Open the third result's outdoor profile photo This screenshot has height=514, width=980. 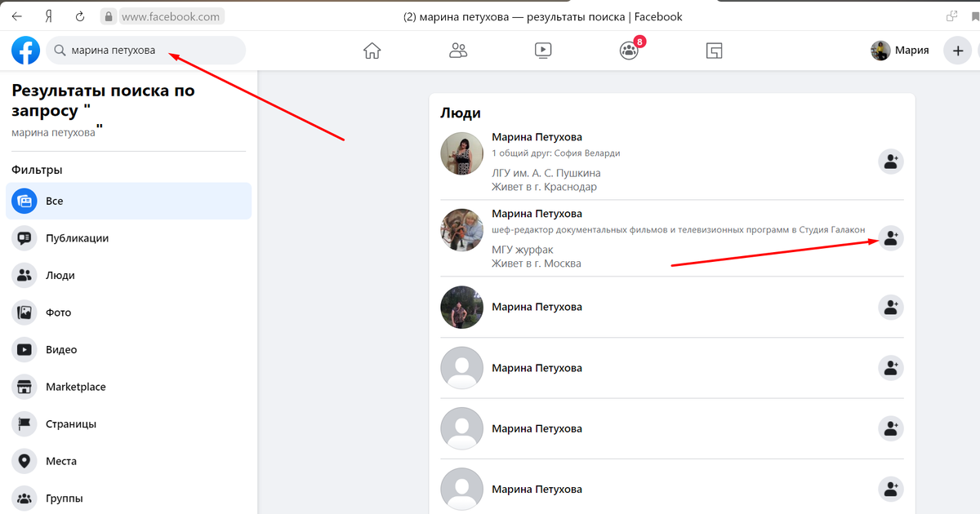[462, 307]
